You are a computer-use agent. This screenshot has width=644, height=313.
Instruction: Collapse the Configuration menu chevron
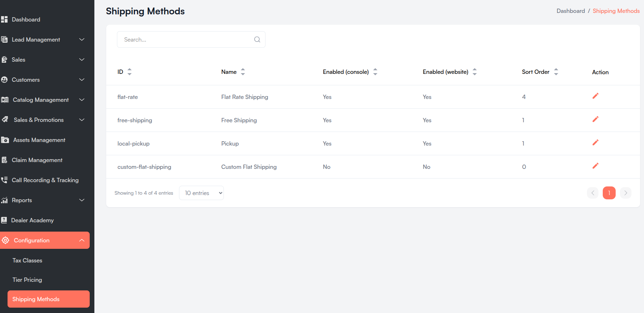pos(82,240)
